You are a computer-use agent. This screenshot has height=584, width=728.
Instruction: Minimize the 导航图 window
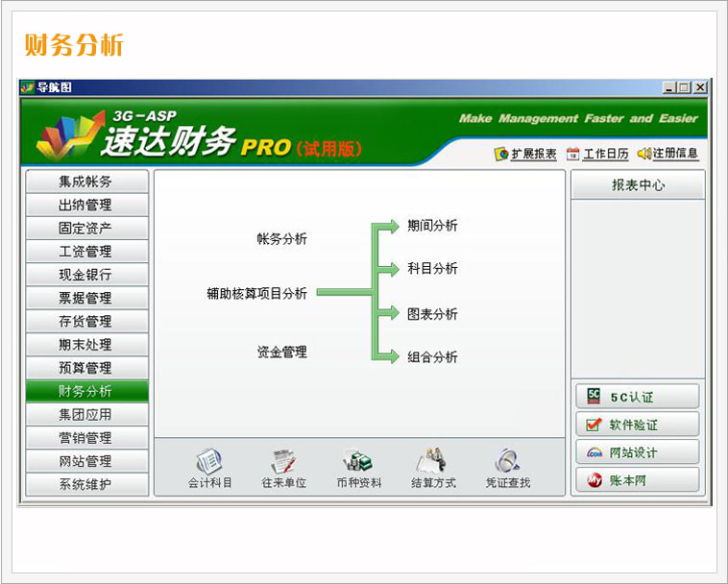pos(669,87)
